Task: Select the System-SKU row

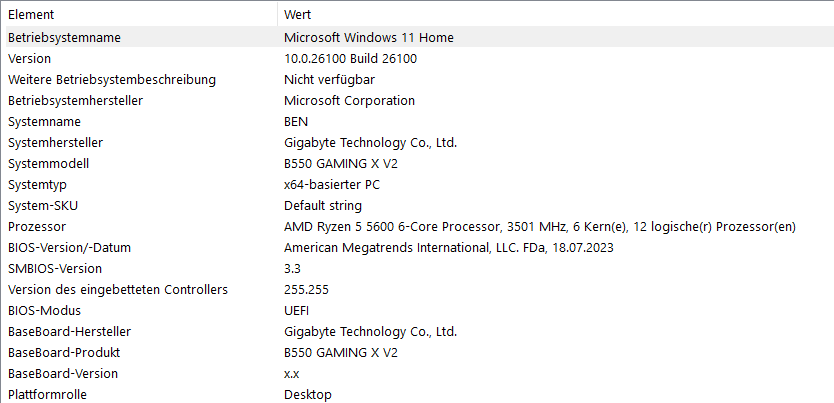Action: (43, 205)
